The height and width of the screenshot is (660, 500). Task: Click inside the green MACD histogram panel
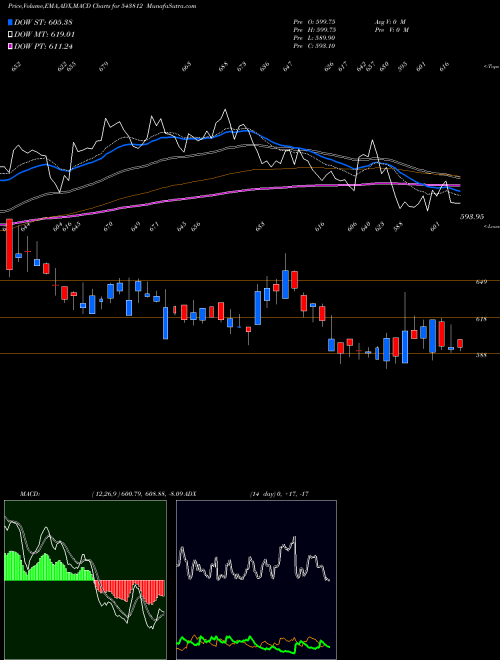(x=85, y=580)
